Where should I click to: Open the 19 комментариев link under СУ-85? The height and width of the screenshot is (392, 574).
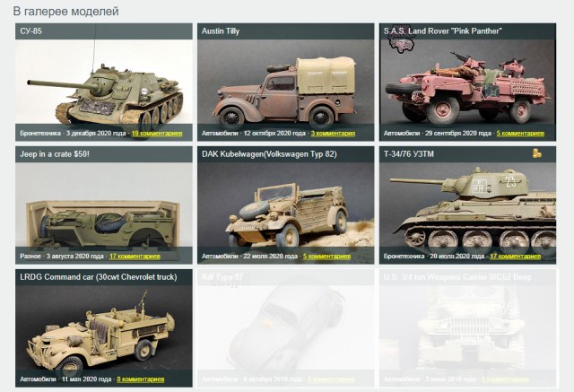click(157, 134)
